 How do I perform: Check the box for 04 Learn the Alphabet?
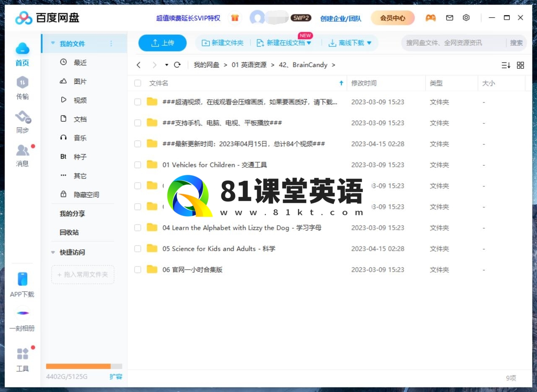[x=138, y=228]
